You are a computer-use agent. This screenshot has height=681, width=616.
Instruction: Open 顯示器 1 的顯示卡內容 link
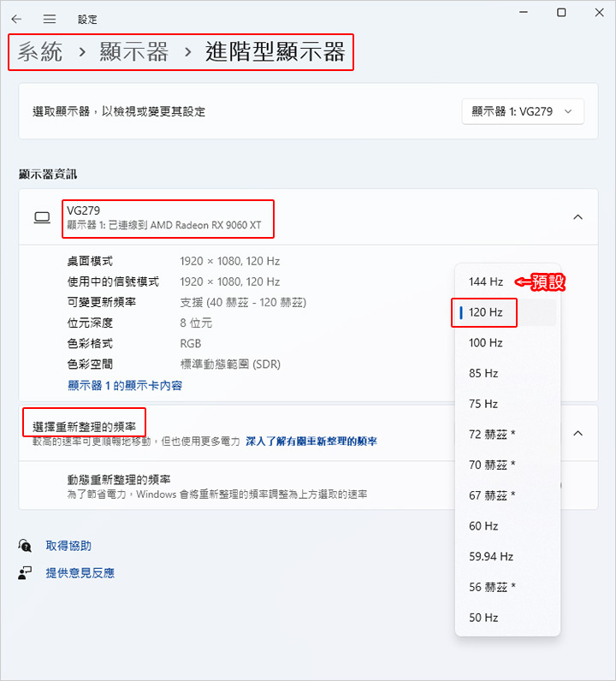tap(125, 385)
